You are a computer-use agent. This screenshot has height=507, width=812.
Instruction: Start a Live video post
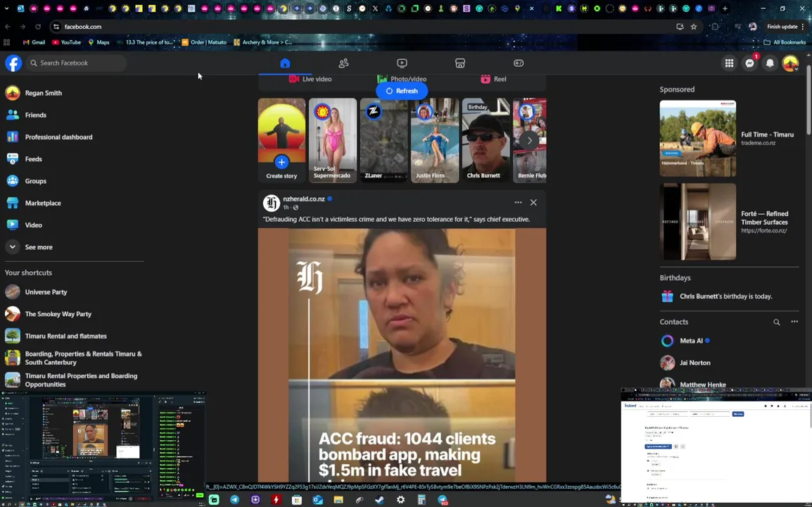[x=310, y=80]
